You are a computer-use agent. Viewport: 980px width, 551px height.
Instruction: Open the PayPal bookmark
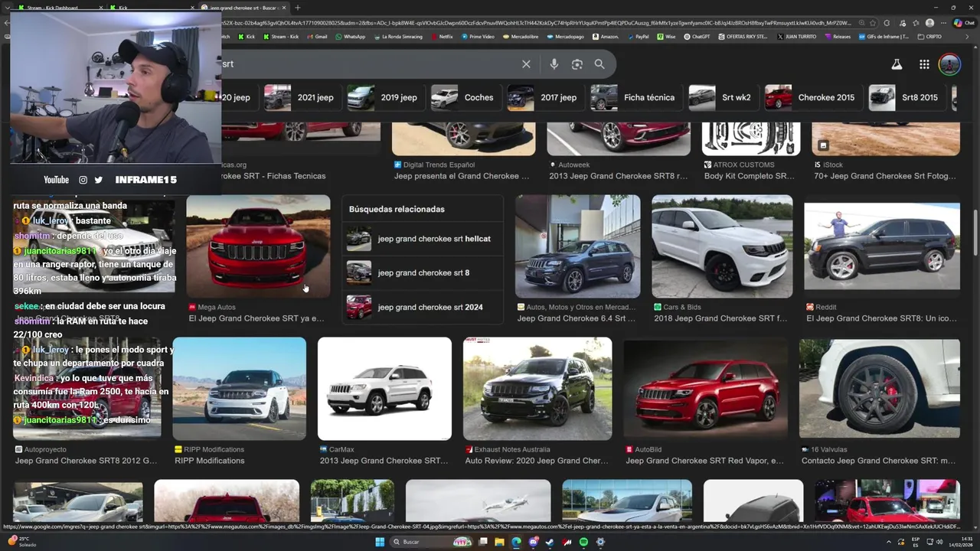(638, 36)
